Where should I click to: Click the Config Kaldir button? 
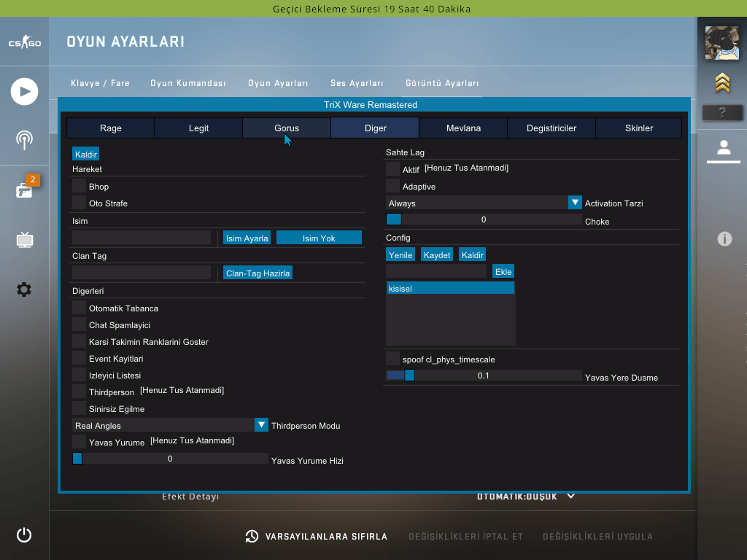coord(473,254)
